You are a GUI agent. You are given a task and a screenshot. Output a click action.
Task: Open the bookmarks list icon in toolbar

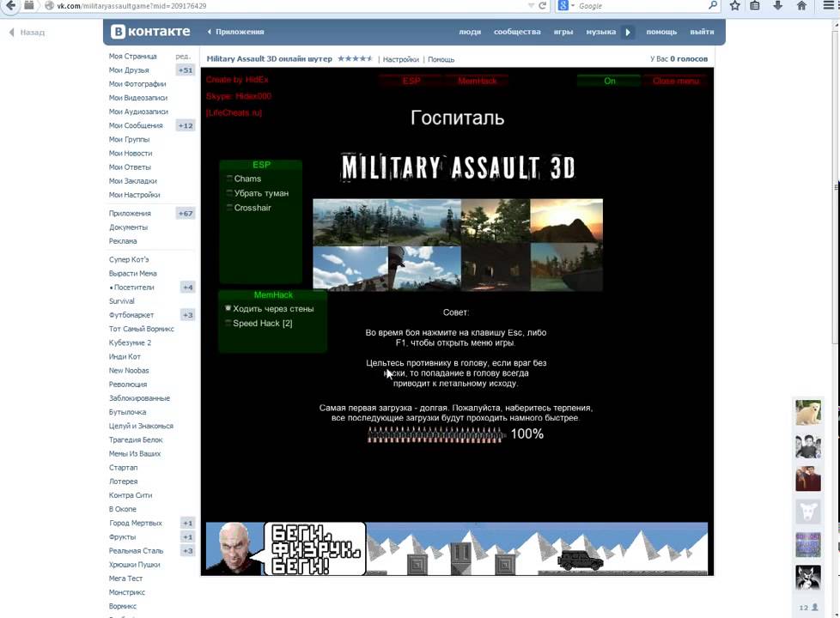tap(755, 5)
